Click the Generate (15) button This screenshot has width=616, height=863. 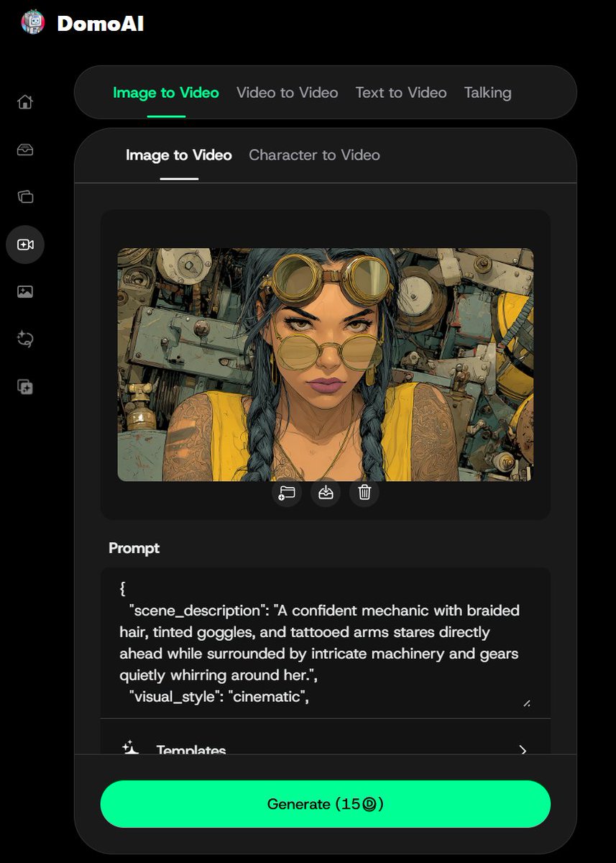(326, 804)
